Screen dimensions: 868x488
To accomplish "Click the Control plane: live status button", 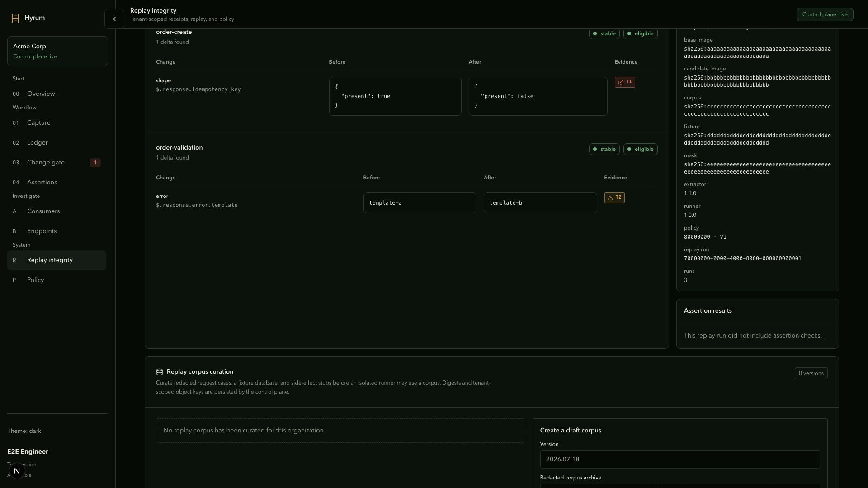I will click(x=825, y=14).
